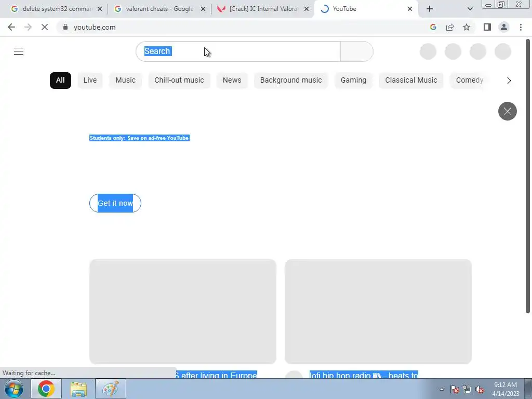Viewport: 532px width, 399px height.
Task: Click the browser forward arrow
Action: [x=28, y=27]
